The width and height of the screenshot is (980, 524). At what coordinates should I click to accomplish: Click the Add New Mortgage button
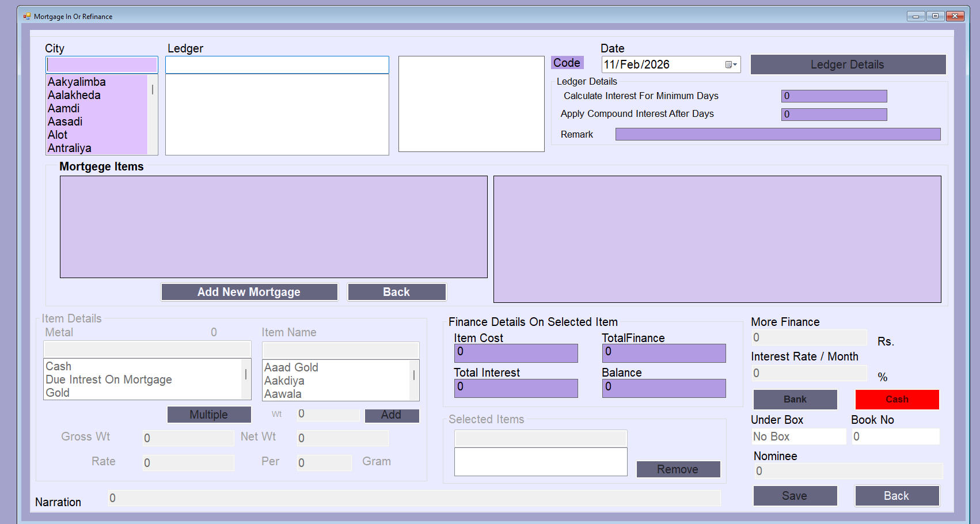[x=249, y=292]
